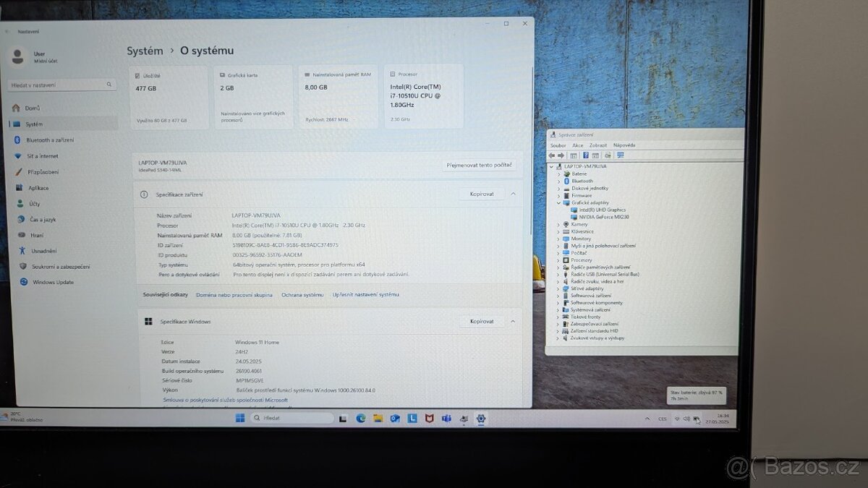Launch McAfee from the taskbar

(428, 418)
